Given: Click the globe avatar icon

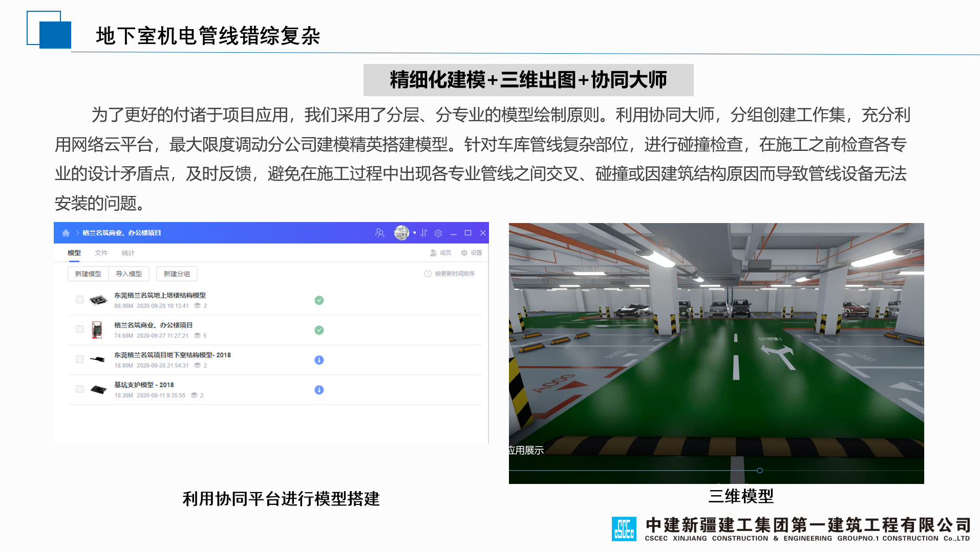Looking at the screenshot, I should [x=401, y=233].
